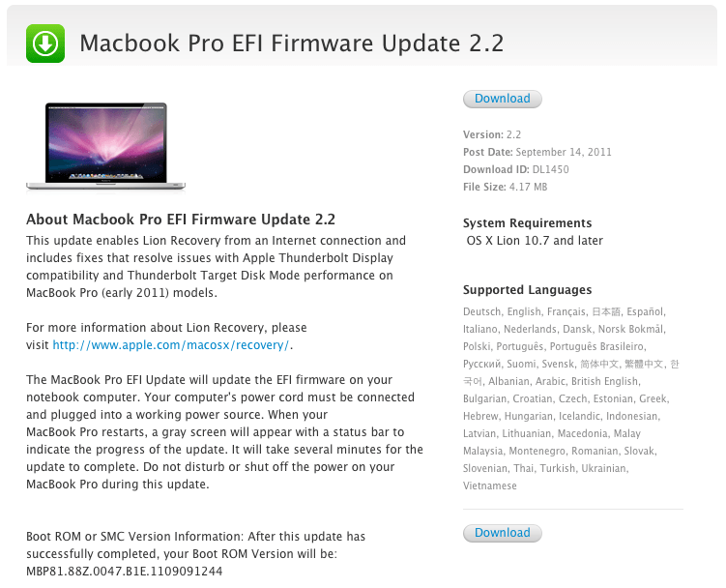
Task: Click the Supported Languages heading
Action: pyautogui.click(x=528, y=290)
